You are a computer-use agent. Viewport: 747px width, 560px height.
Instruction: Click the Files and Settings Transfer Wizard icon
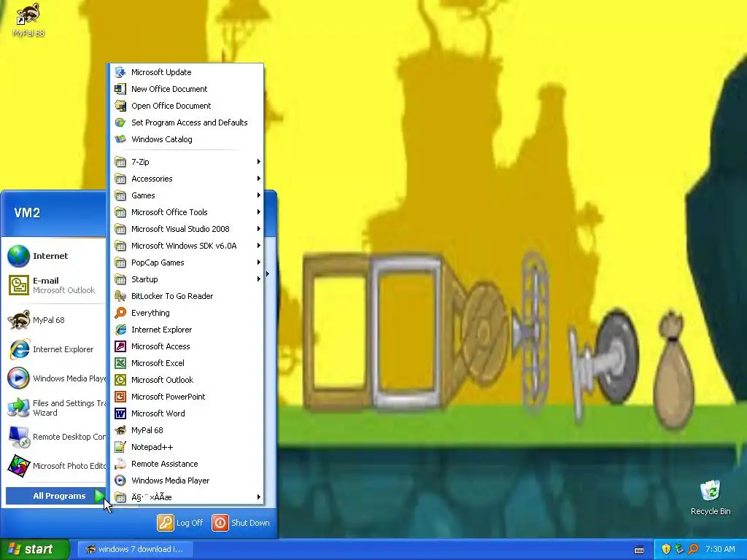coord(18,408)
